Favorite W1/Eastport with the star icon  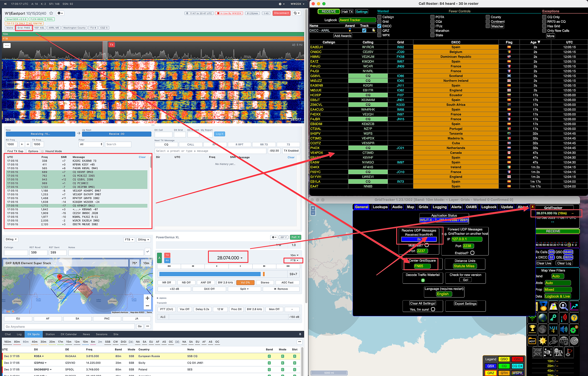click(x=51, y=13)
